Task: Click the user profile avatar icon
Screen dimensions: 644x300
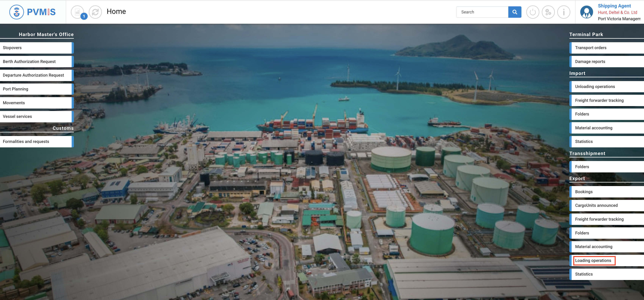Action: point(587,12)
